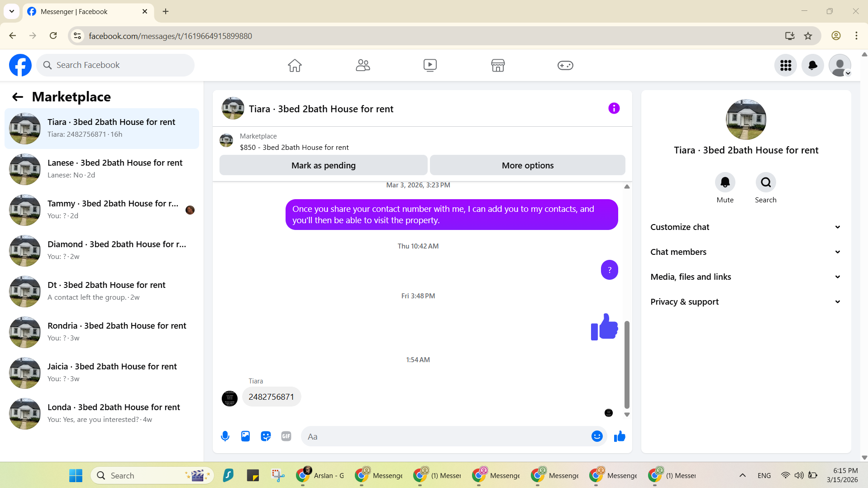Viewport: 868px width, 488px height.
Task: Open $850 3bed 2bath listing link
Action: pyautogui.click(x=294, y=148)
